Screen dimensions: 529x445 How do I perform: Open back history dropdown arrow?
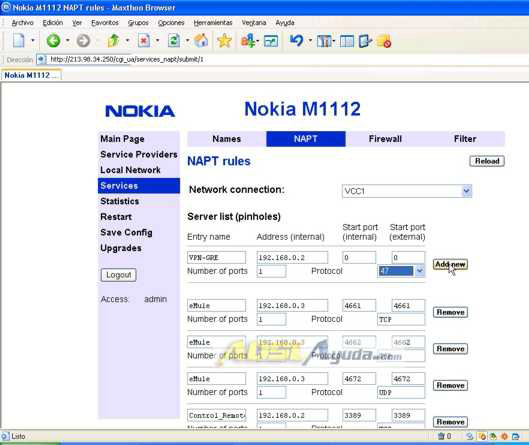point(67,40)
